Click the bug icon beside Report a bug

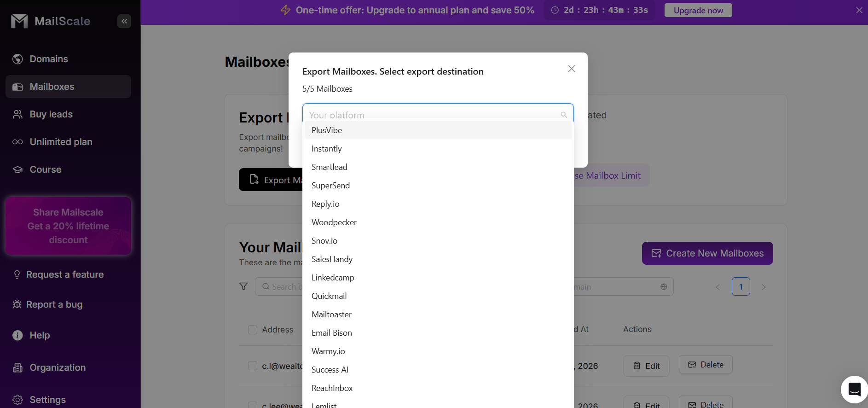[x=17, y=304]
